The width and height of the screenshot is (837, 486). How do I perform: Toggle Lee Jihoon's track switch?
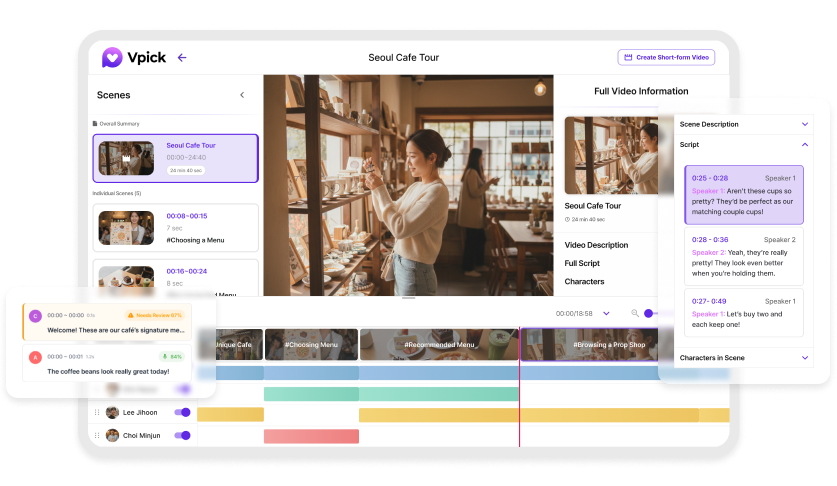182,412
